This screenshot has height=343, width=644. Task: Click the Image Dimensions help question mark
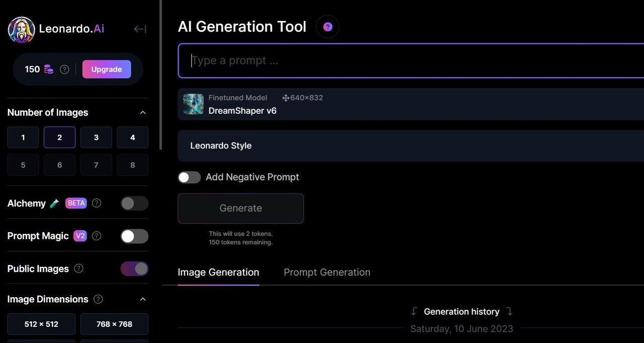click(99, 299)
